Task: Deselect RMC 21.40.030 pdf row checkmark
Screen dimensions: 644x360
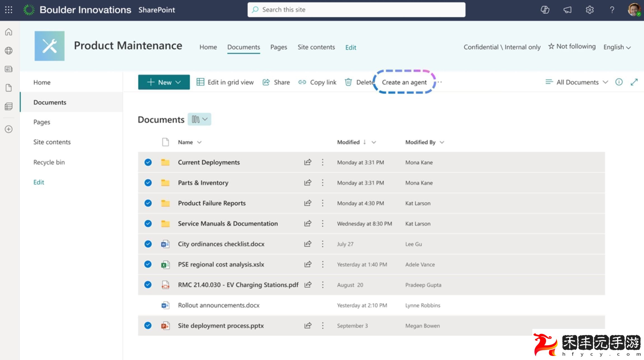Action: tap(148, 285)
